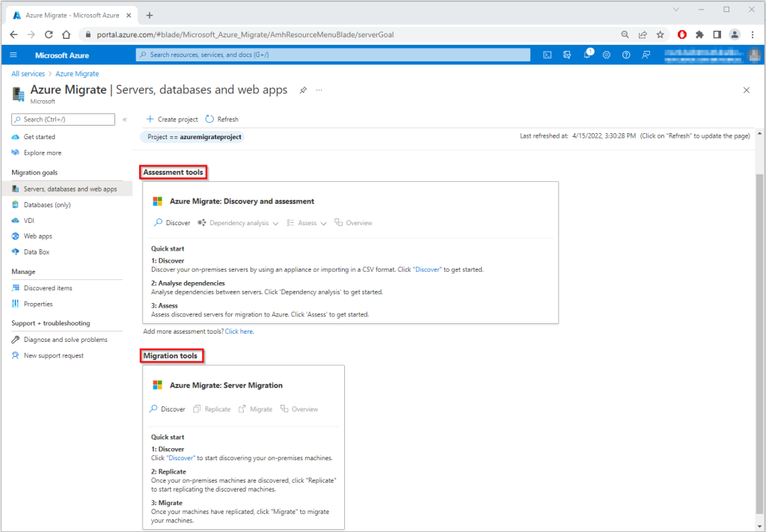Open portal settings gear

[606, 55]
